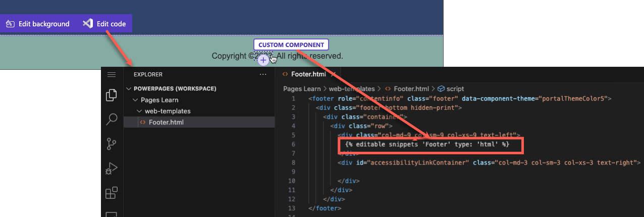Open the hamburger menu icon

(x=112, y=74)
